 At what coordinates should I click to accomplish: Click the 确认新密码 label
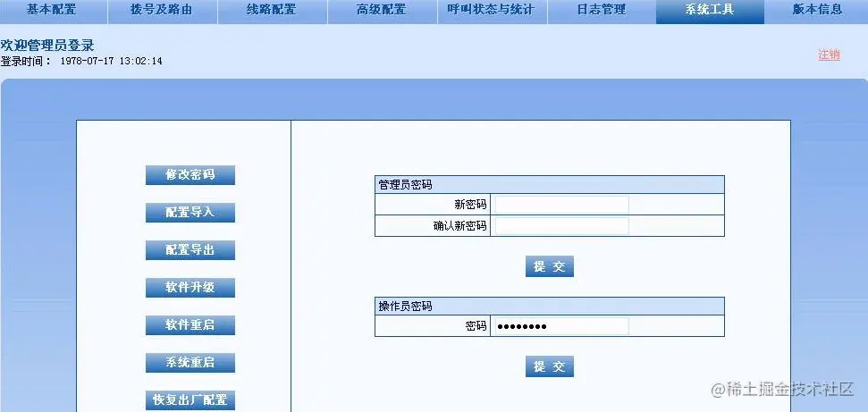(x=459, y=226)
